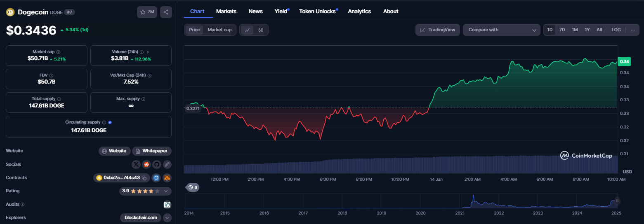Click Circulating supply info icon

(x=104, y=122)
